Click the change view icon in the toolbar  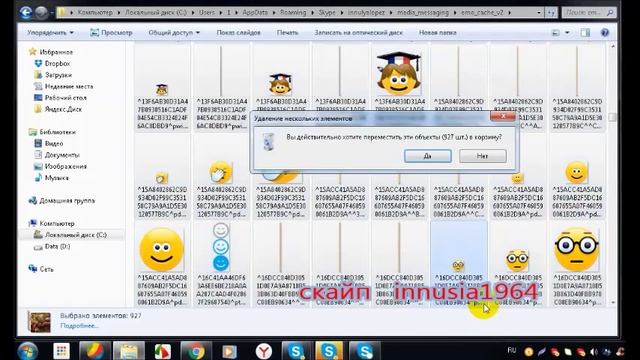click(556, 33)
